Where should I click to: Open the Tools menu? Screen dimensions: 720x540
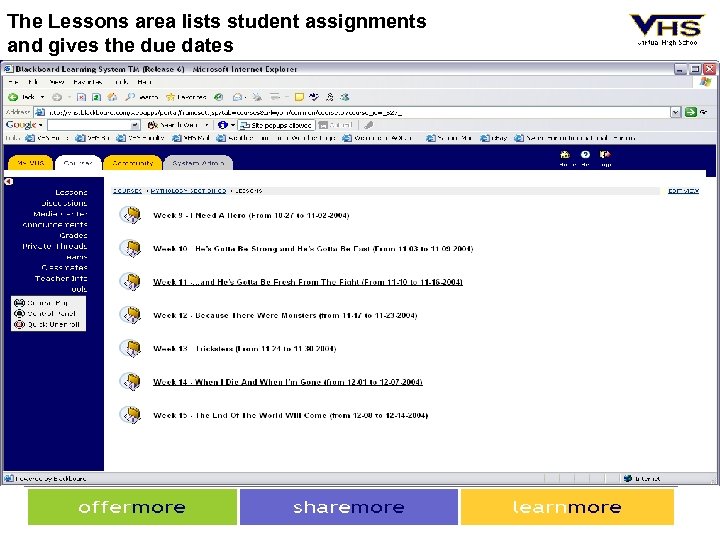(121, 82)
